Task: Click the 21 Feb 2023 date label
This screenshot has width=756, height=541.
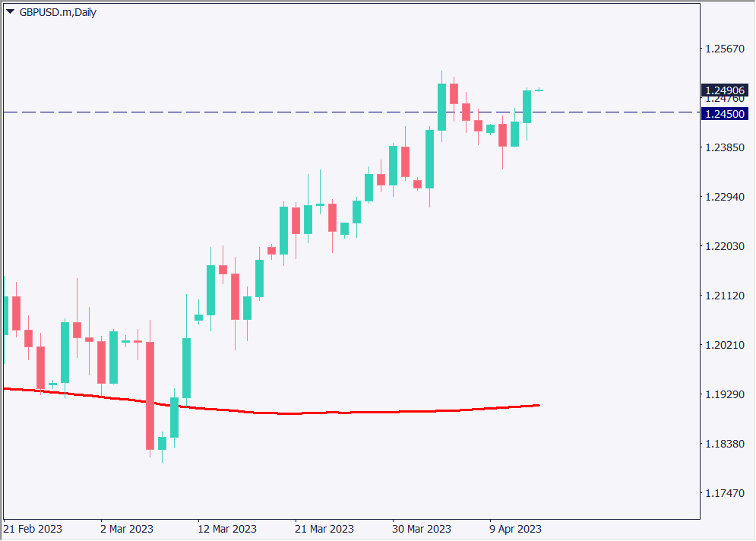Action: coord(33,529)
